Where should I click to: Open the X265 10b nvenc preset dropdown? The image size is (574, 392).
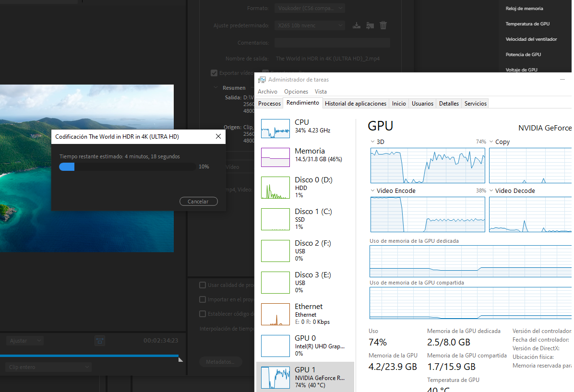tap(310, 25)
